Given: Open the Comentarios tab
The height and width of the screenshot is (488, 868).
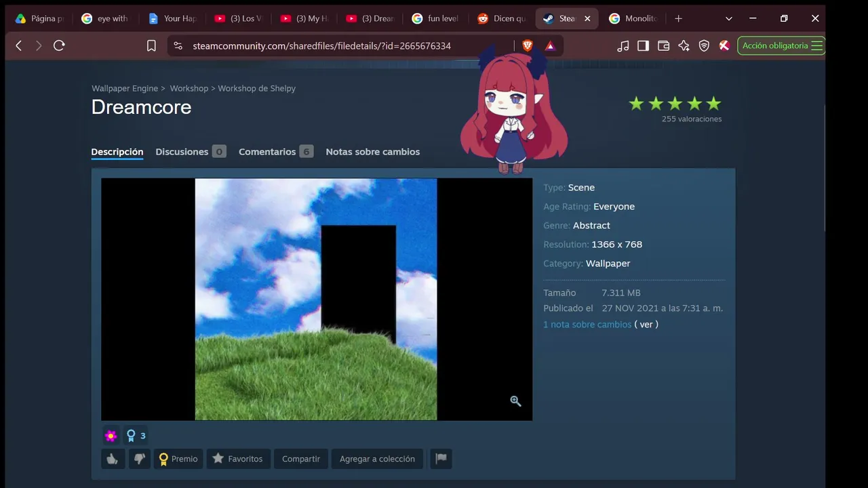Looking at the screenshot, I should [x=276, y=152].
